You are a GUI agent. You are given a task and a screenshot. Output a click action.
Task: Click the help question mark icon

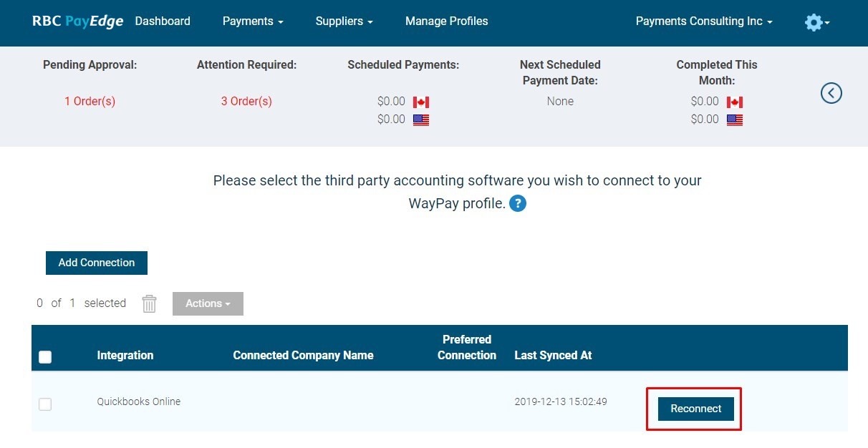[518, 203]
